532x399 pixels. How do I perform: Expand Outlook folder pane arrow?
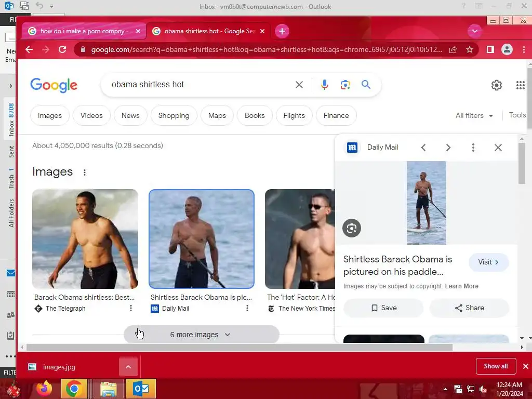pyautogui.click(x=11, y=86)
